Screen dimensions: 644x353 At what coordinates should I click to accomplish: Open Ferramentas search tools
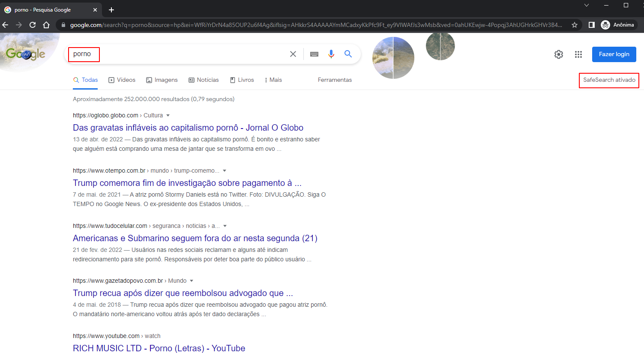tap(335, 80)
